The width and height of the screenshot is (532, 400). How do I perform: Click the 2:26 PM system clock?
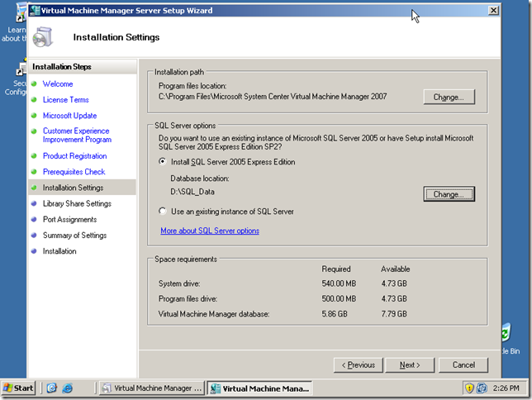pos(506,388)
